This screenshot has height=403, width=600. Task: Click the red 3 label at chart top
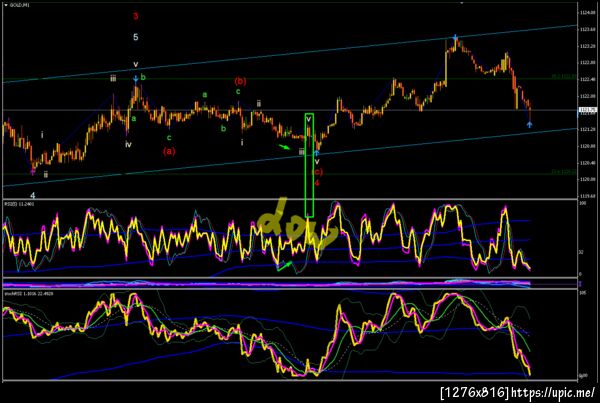[135, 16]
